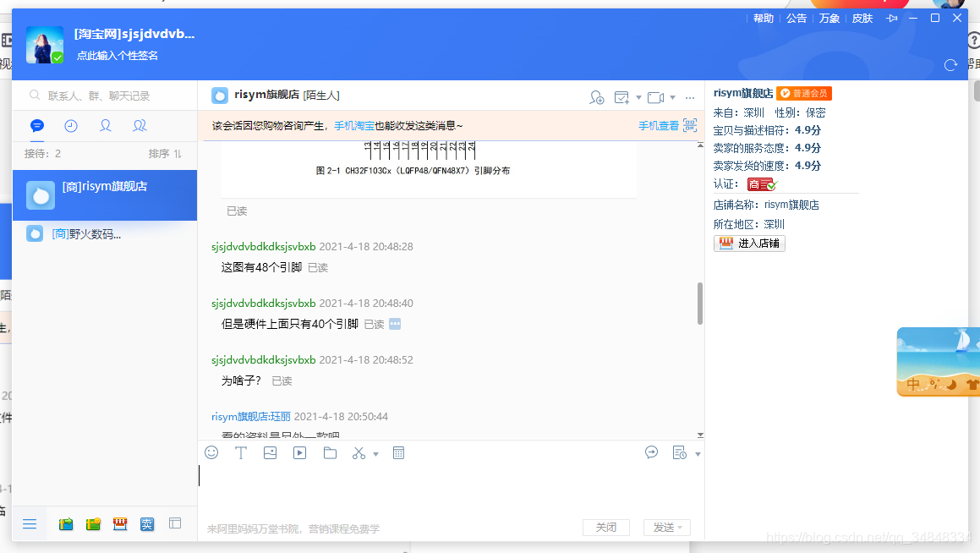The height and width of the screenshot is (553, 980).
Task: Click the send-file folder icon
Action: 330,452
